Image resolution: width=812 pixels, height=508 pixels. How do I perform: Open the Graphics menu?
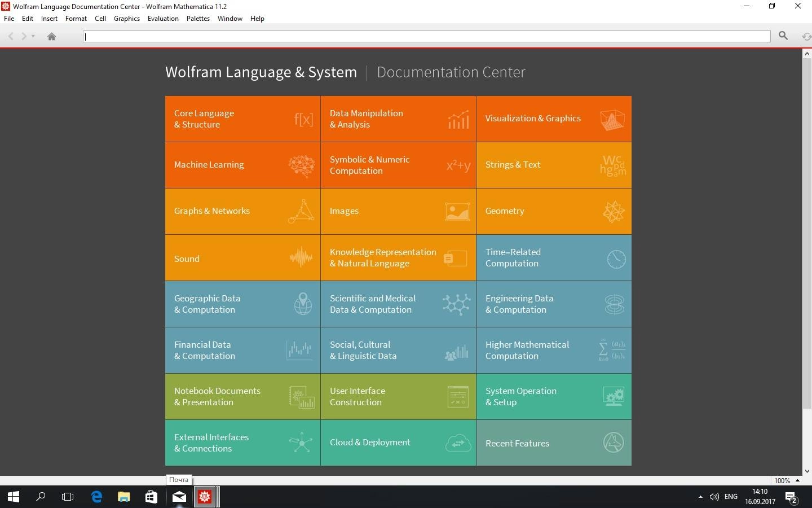(127, 19)
